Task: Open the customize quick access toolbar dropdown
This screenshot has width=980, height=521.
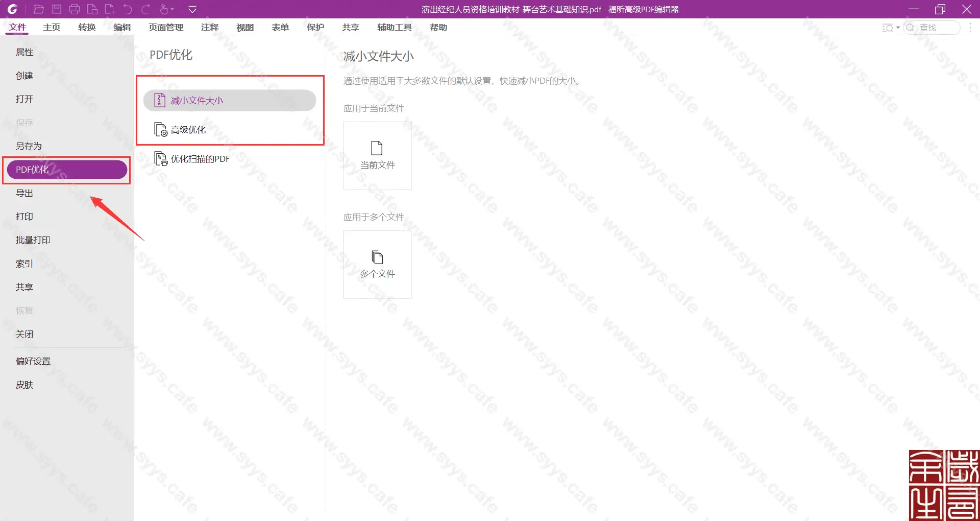Action: (192, 9)
